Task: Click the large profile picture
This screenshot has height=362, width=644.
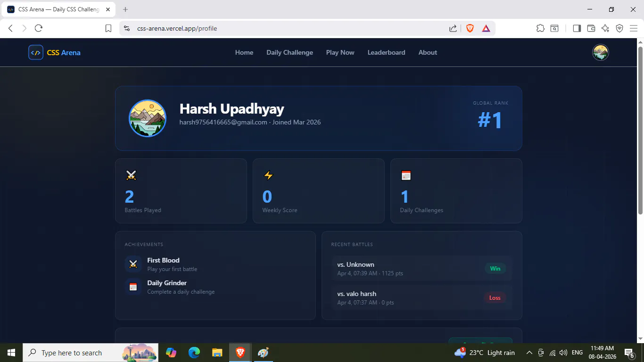Action: 148,118
